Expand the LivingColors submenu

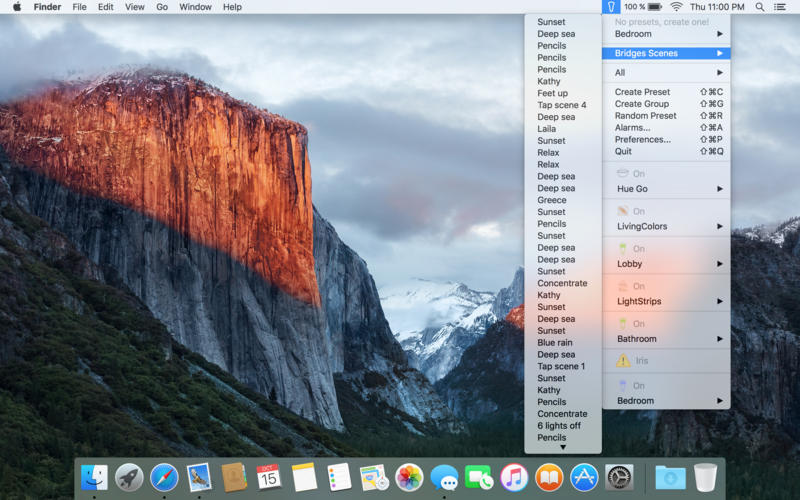pos(666,226)
